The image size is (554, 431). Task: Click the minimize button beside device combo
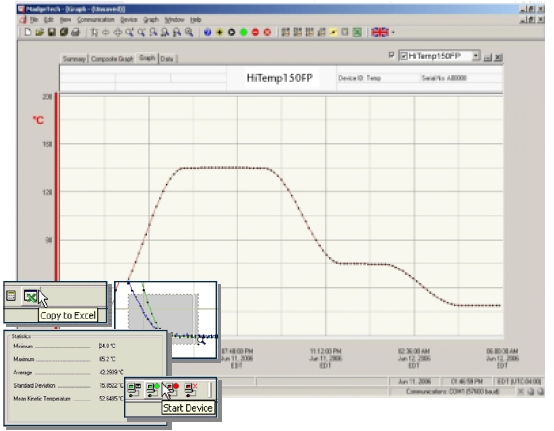pos(487,57)
